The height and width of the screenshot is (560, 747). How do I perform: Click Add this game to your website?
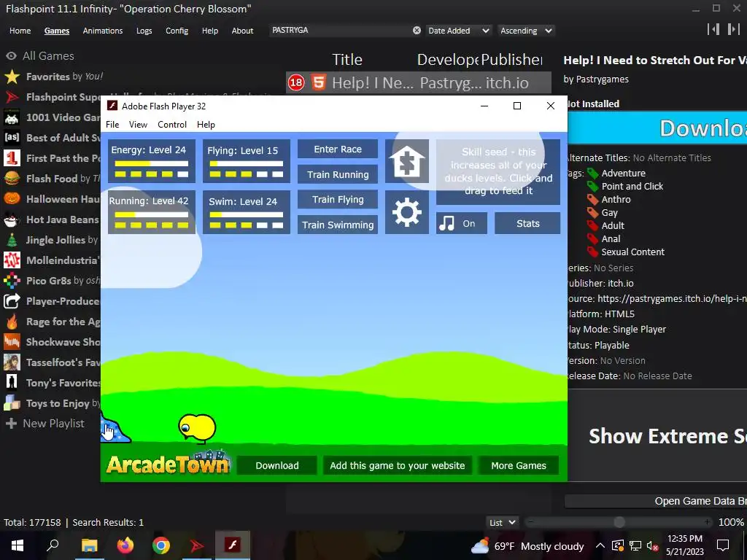pos(398,465)
